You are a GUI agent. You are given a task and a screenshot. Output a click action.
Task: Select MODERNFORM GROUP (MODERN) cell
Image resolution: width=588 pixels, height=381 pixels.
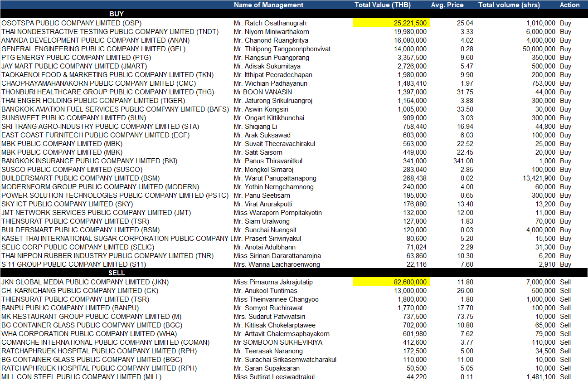coord(100,187)
